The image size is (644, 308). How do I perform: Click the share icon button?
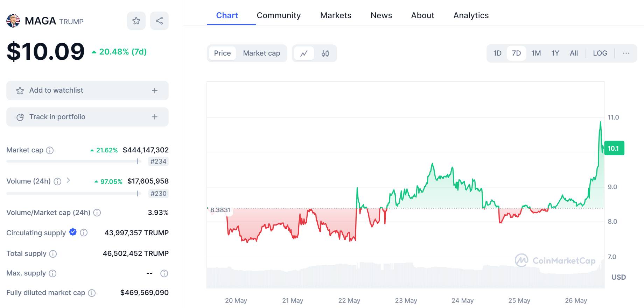coord(159,21)
